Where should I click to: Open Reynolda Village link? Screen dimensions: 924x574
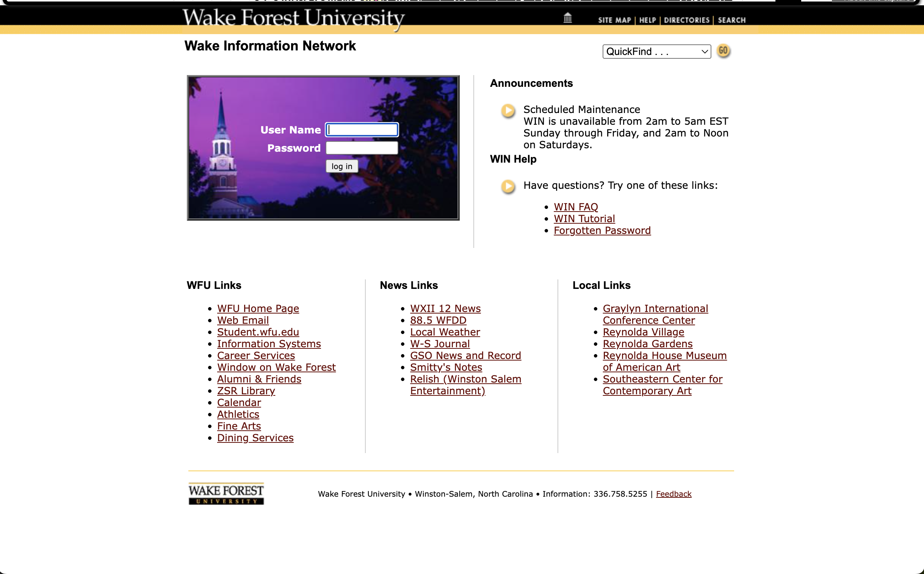(x=643, y=332)
